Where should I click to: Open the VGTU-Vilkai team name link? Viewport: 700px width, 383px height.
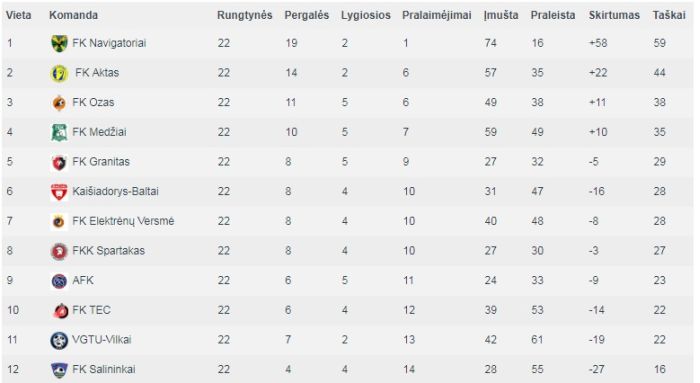click(102, 340)
